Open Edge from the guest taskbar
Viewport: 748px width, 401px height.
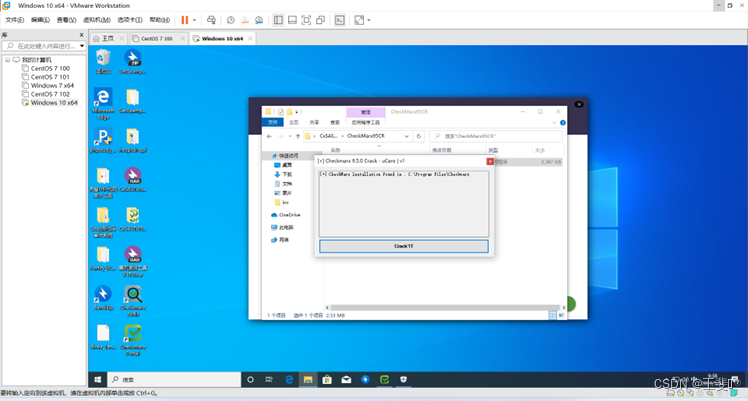pos(289,380)
